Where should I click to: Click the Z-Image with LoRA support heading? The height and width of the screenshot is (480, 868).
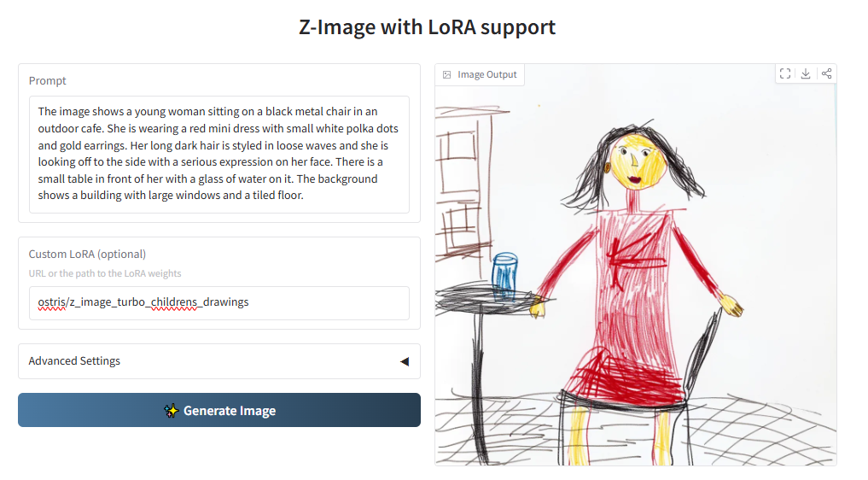tap(427, 27)
